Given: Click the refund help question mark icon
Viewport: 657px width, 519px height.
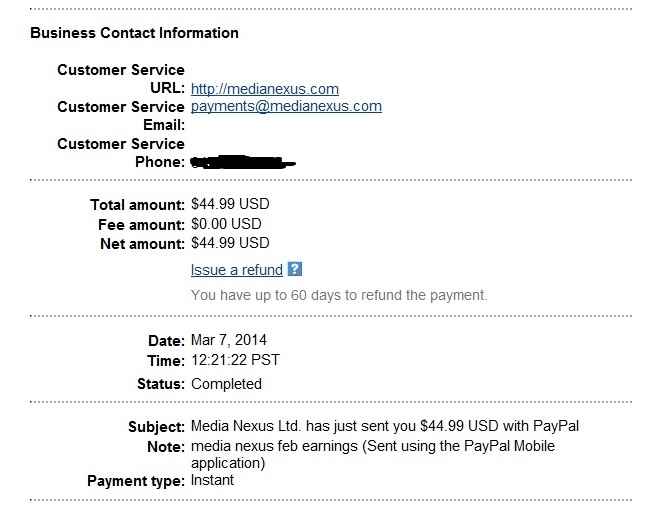Looking at the screenshot, I should [295, 269].
